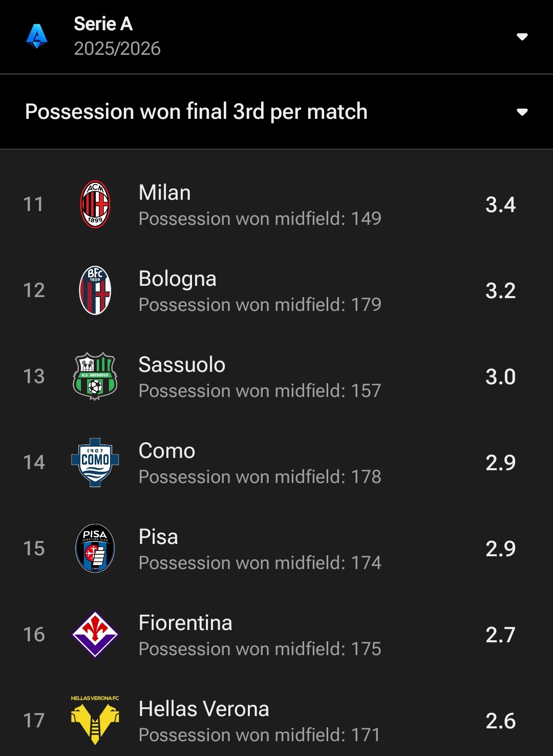Open the league selector dropdown arrow
The image size is (553, 756).
[x=522, y=37]
